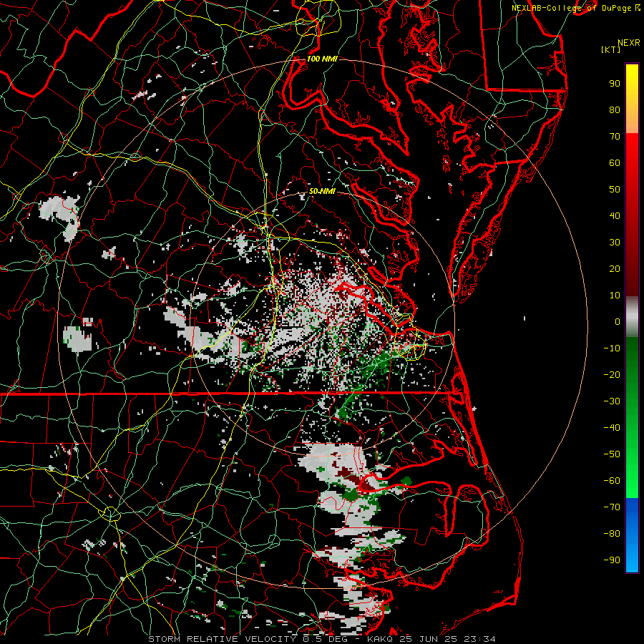644x644 pixels.
Task: Click the 25 JUN 25 date text
Action: point(429,639)
